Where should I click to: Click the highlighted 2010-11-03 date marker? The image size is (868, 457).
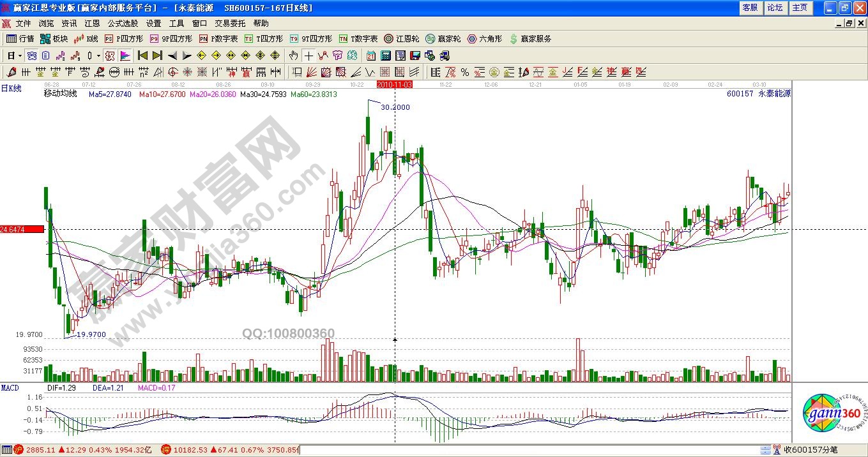coord(395,84)
